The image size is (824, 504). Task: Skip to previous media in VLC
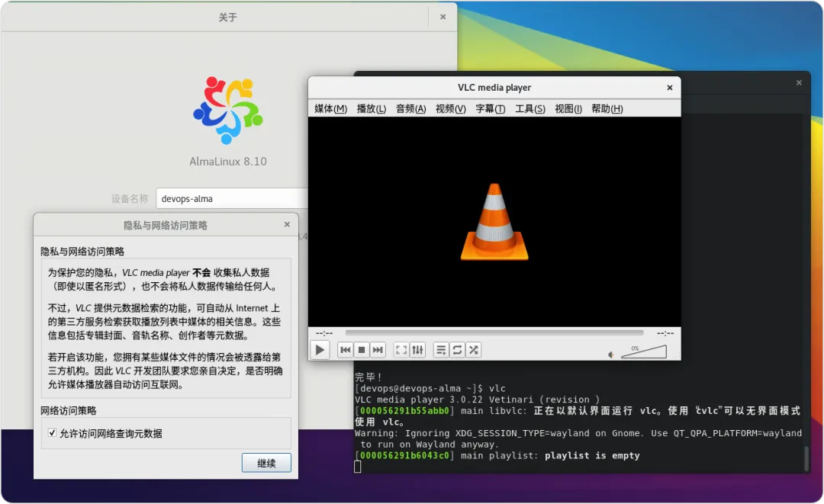[x=346, y=350]
